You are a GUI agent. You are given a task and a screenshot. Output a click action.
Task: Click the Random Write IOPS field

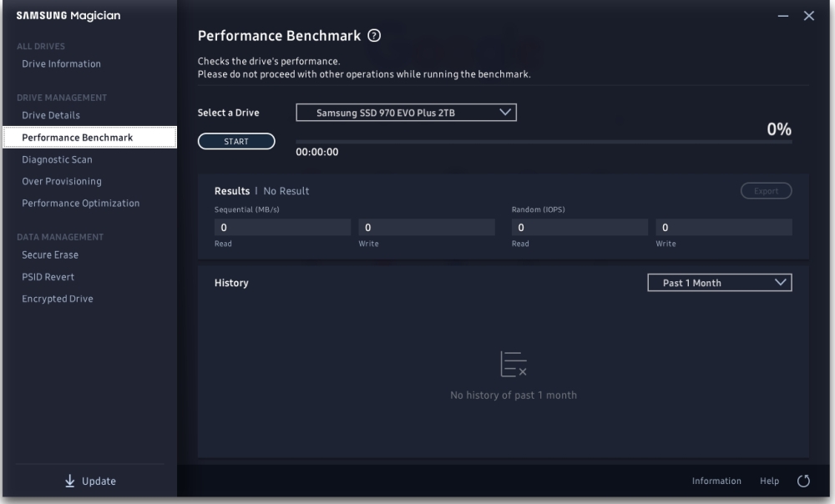tap(724, 227)
